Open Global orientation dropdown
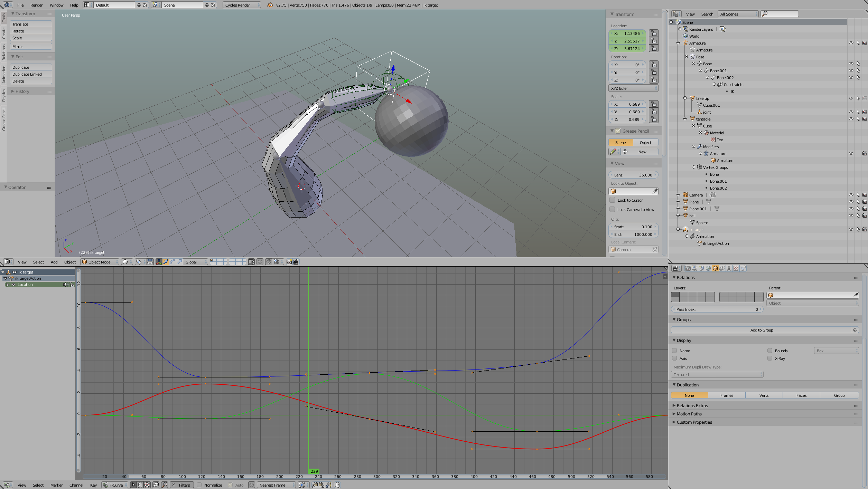 tap(195, 262)
